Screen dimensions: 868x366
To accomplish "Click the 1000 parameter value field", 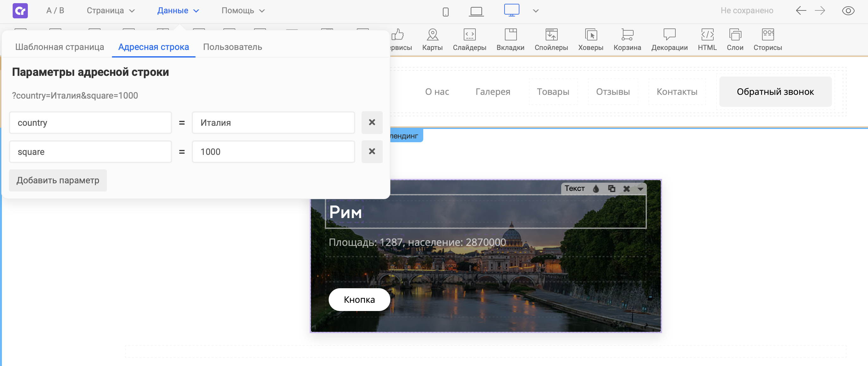I will pyautogui.click(x=273, y=151).
